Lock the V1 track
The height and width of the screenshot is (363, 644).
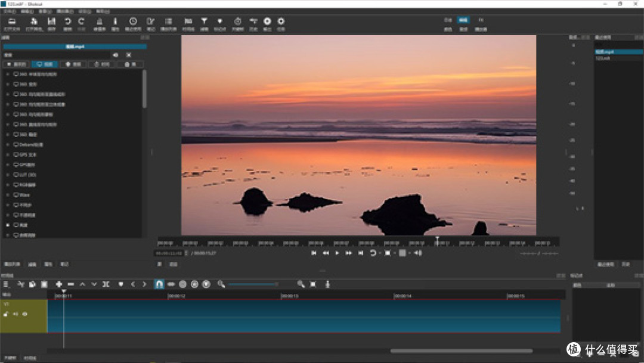[6, 314]
